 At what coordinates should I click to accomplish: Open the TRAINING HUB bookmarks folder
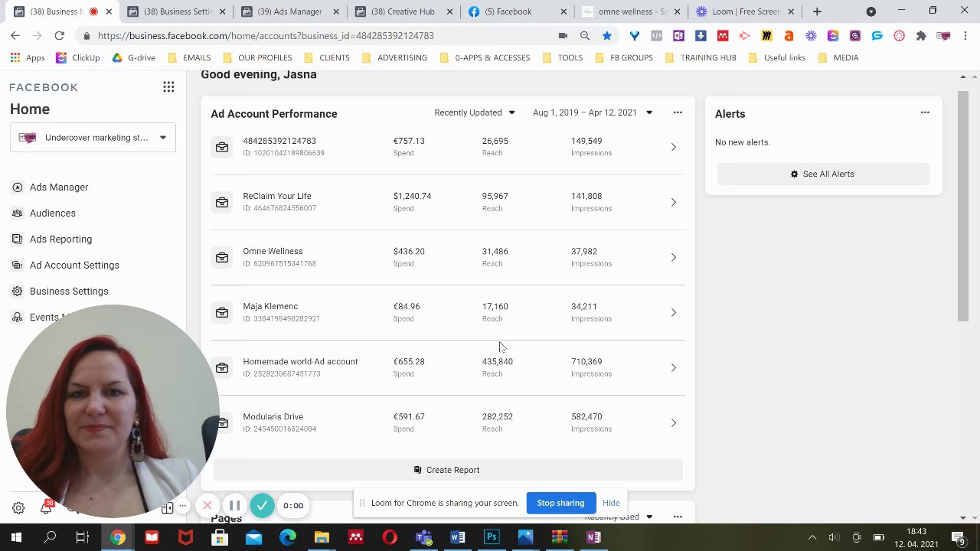(x=701, y=57)
